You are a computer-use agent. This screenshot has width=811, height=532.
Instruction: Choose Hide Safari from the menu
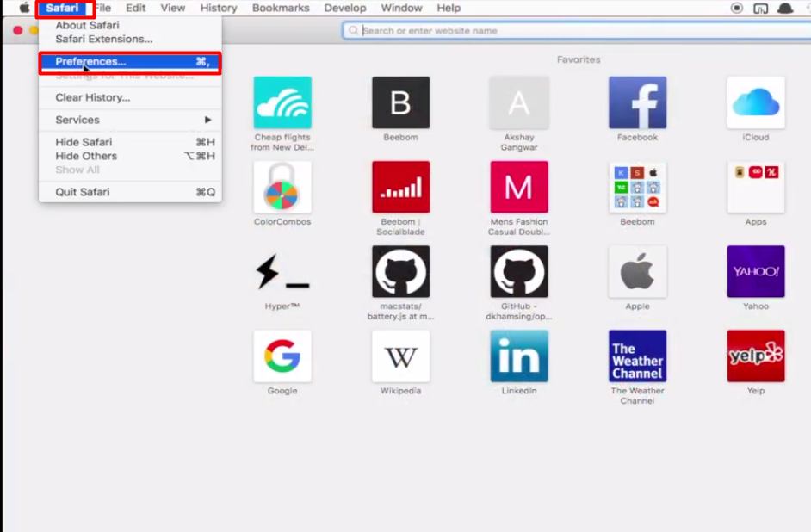point(130,142)
